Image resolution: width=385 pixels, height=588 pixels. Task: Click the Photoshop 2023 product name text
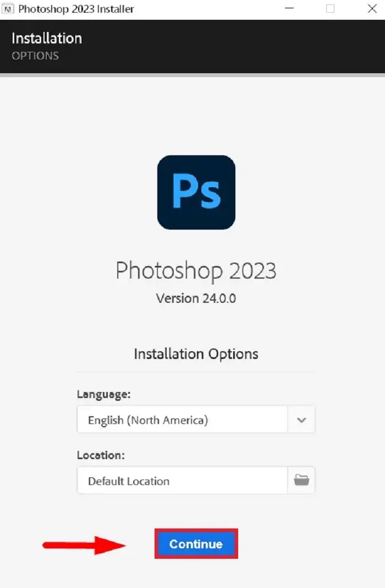(x=196, y=271)
